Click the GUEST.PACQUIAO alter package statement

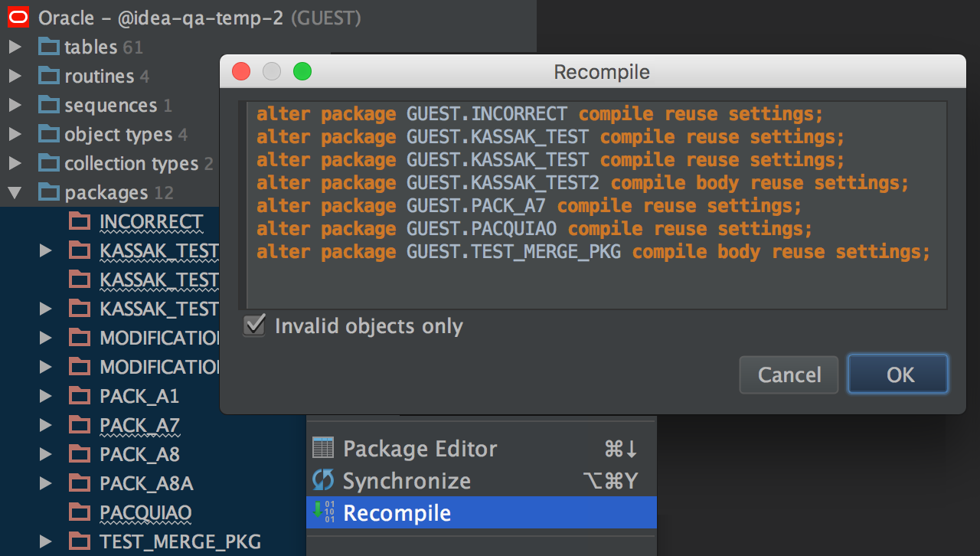coord(534,229)
